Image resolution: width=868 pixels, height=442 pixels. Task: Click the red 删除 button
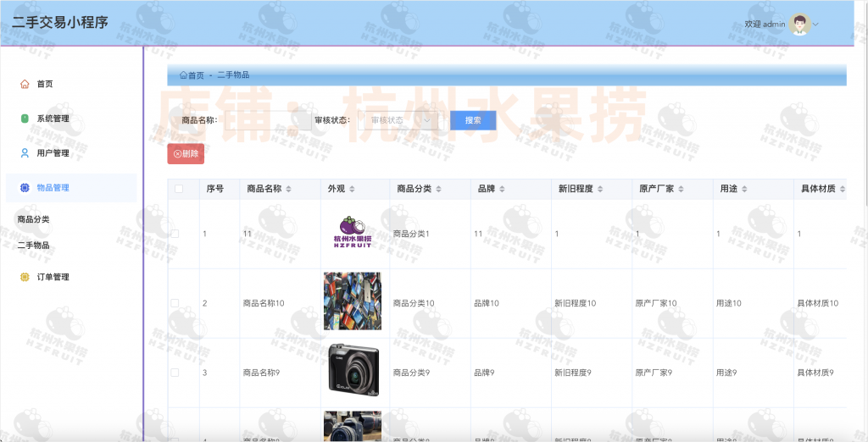coord(186,154)
